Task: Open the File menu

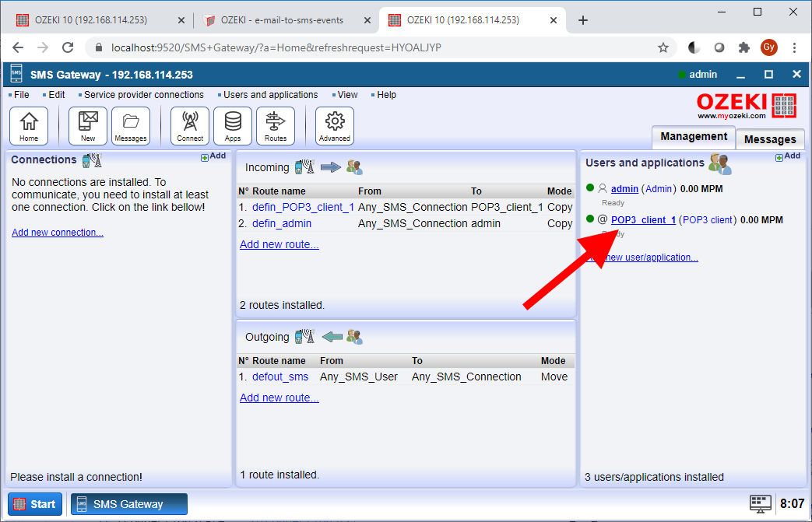Action: [21, 95]
